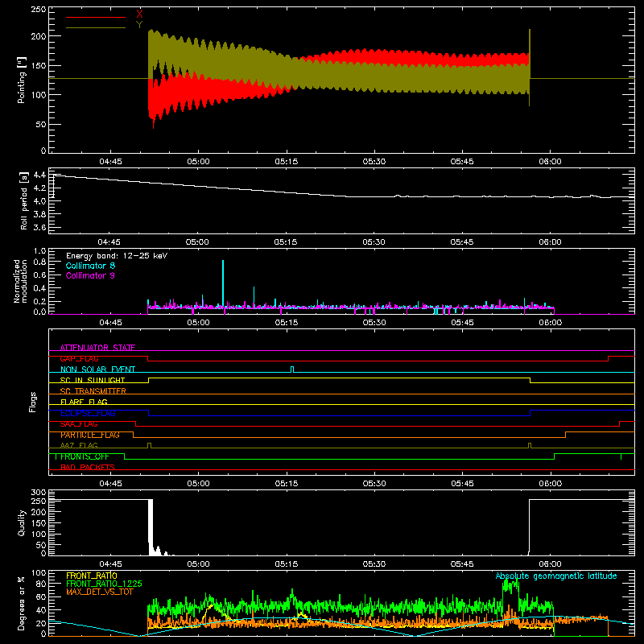The image size is (644, 644).
Task: Select the SC_TRANSMITTER flag label
Action: click(93, 391)
